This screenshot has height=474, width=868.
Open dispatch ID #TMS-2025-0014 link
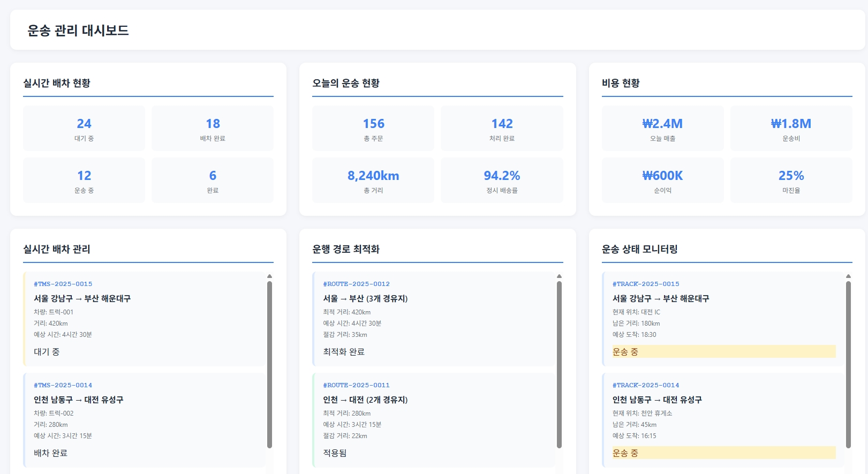(63, 385)
